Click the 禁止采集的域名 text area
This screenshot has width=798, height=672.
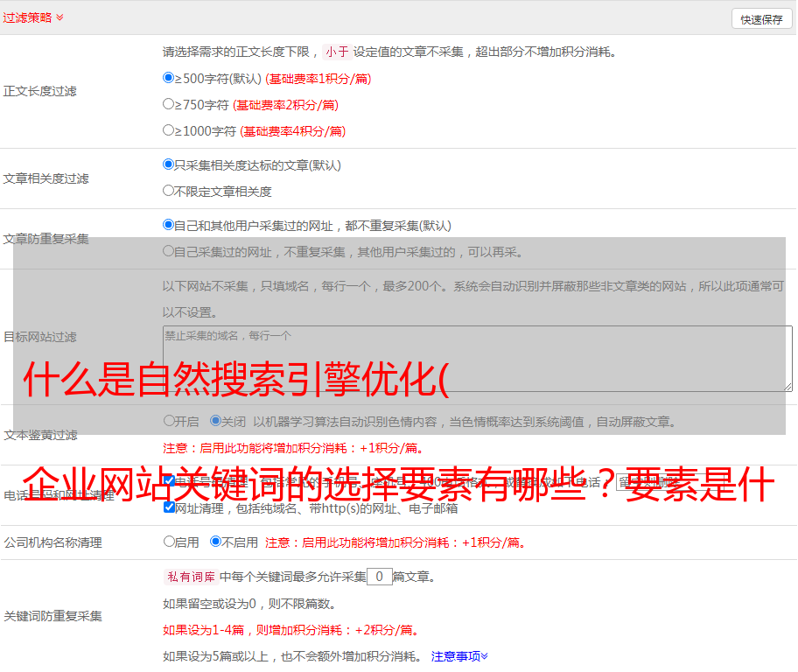coord(477,359)
